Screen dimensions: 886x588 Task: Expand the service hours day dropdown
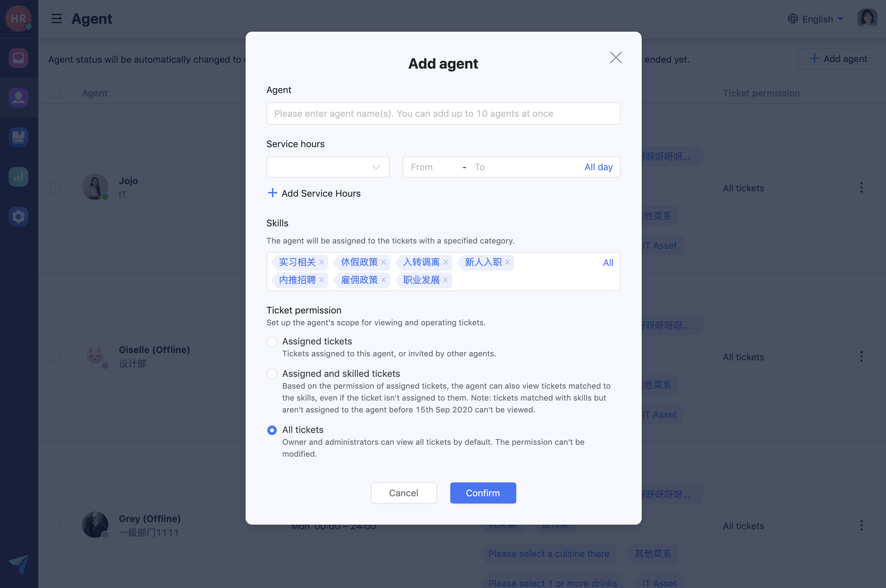click(327, 167)
